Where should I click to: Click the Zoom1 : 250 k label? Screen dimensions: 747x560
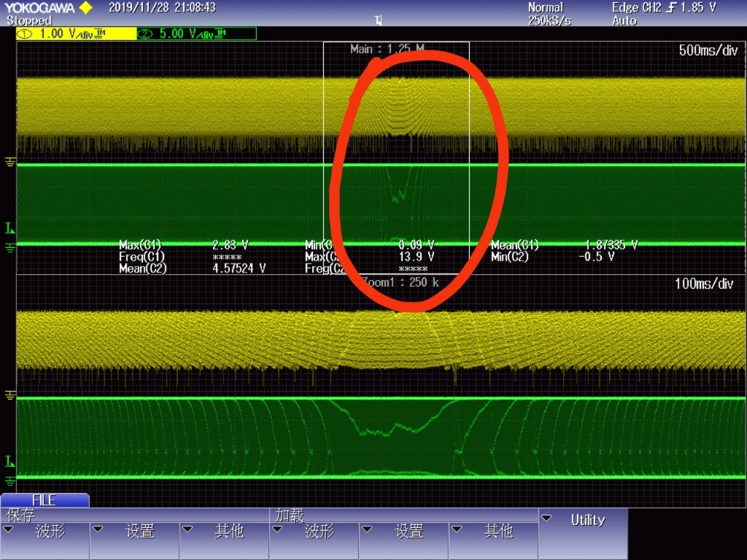pos(400,282)
